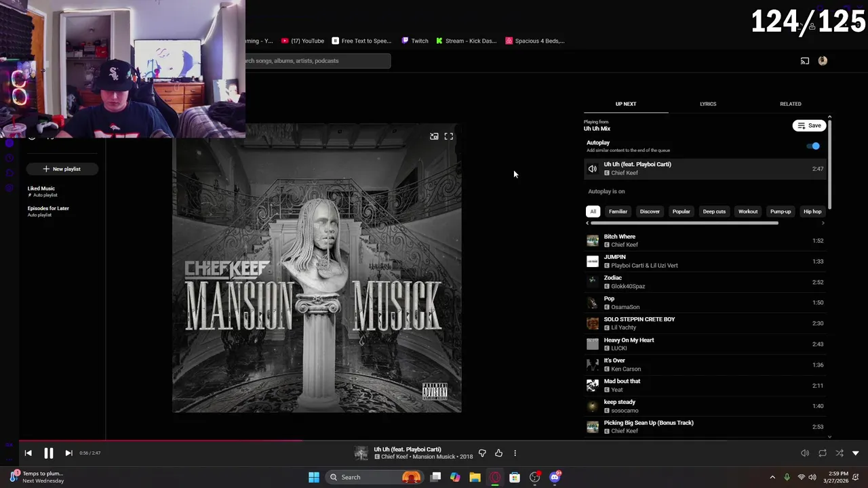The height and width of the screenshot is (488, 868).
Task: Open the Free Text to Speech bookmark
Action: 361,41
